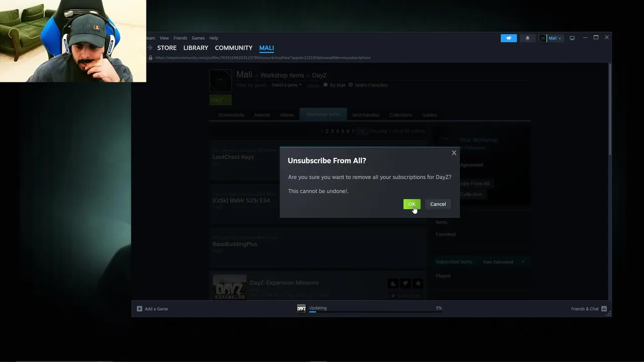Open the Help menu
644x362 pixels.
point(214,38)
